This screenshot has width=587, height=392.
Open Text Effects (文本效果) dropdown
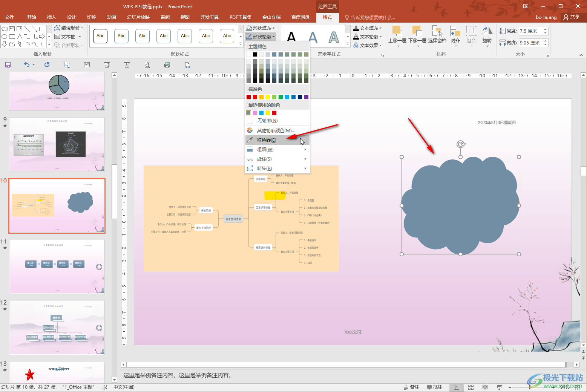click(368, 45)
